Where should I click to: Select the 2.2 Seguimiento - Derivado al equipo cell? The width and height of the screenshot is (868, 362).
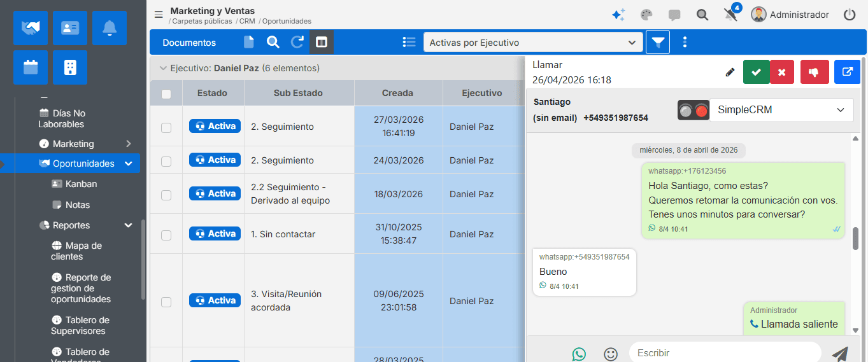[x=299, y=193]
